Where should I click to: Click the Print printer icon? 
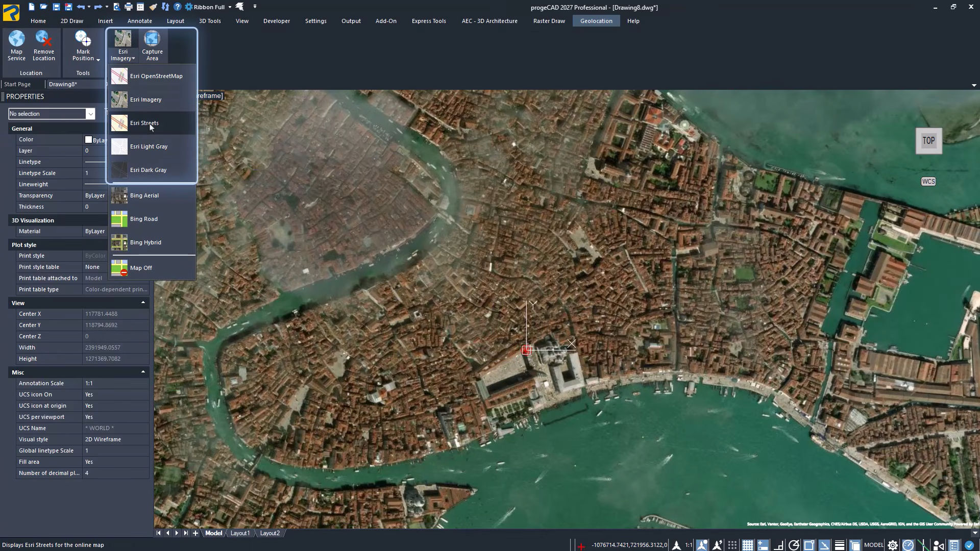tap(129, 7)
